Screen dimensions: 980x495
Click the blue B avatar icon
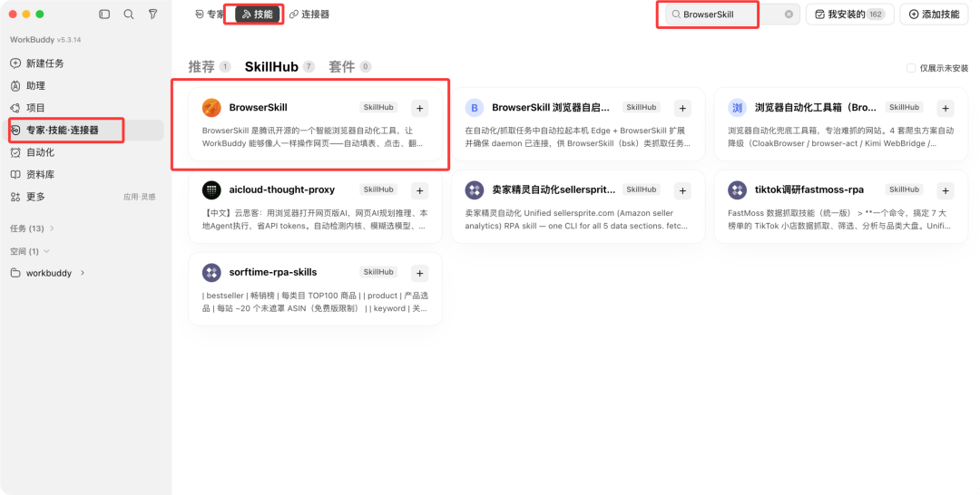(475, 107)
